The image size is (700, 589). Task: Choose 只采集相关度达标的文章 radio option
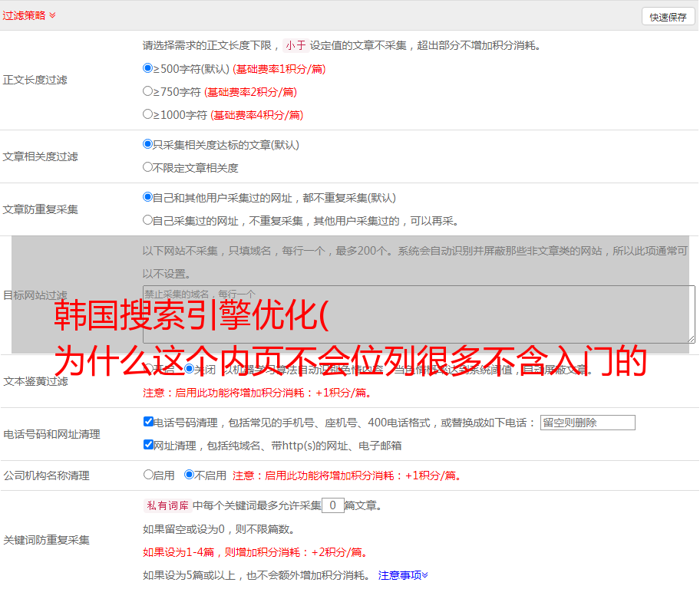click(148, 144)
